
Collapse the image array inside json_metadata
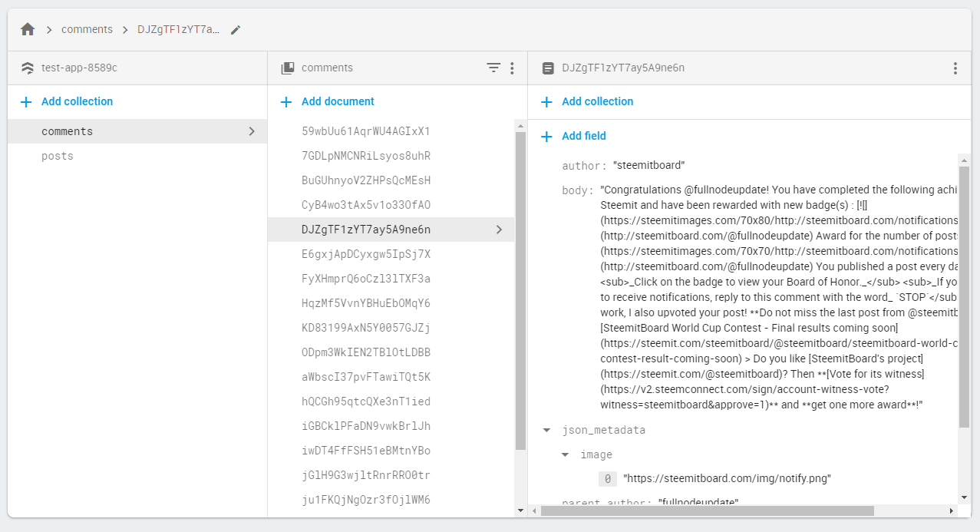pos(566,454)
